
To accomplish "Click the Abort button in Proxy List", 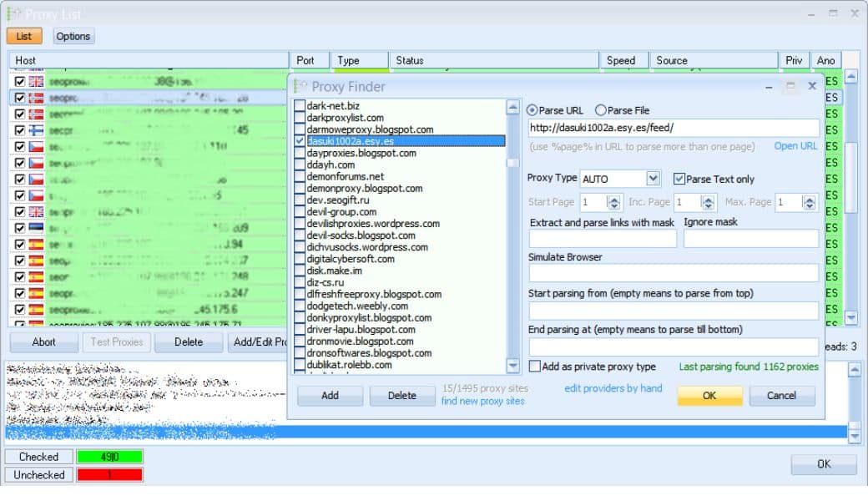I will (43, 342).
